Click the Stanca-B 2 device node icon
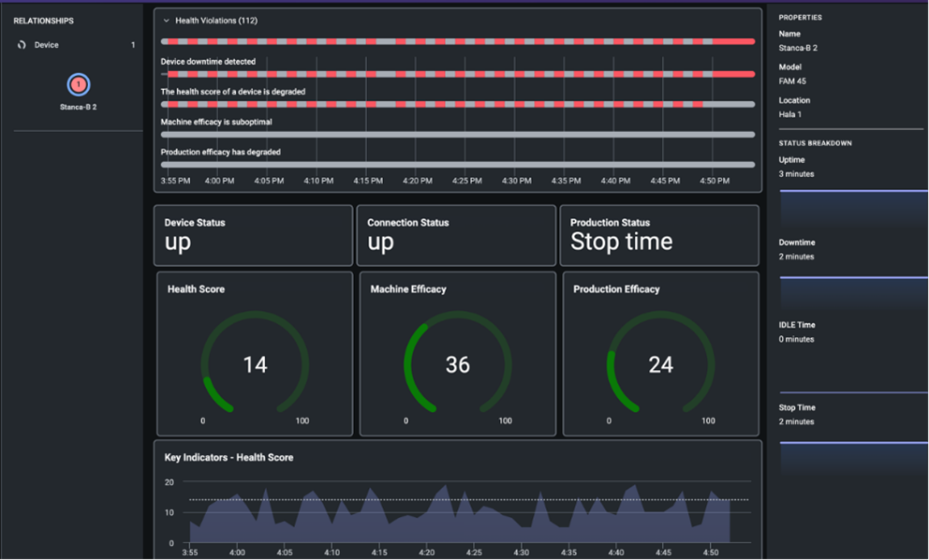The image size is (929, 560). (79, 84)
